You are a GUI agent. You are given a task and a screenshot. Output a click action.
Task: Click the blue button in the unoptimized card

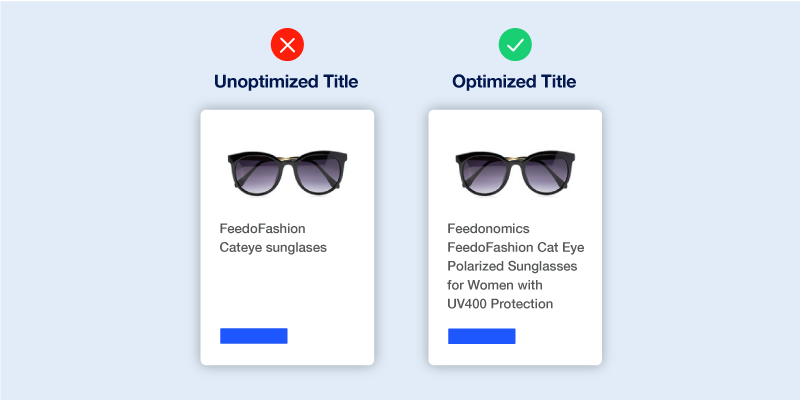pyautogui.click(x=254, y=336)
